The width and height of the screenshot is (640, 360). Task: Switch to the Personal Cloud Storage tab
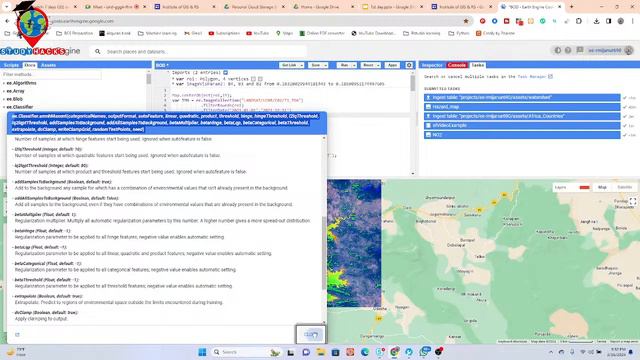tap(255, 7)
